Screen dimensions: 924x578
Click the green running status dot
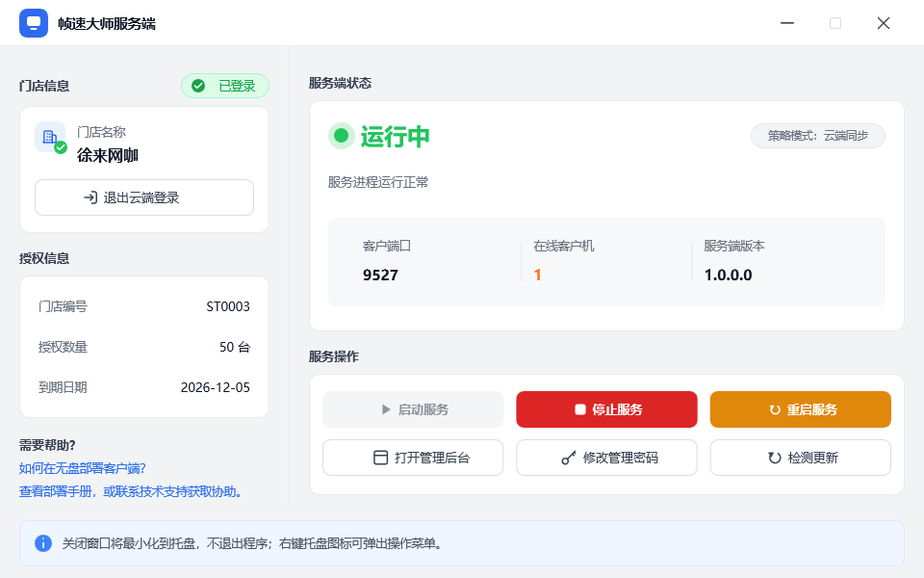tap(341, 136)
